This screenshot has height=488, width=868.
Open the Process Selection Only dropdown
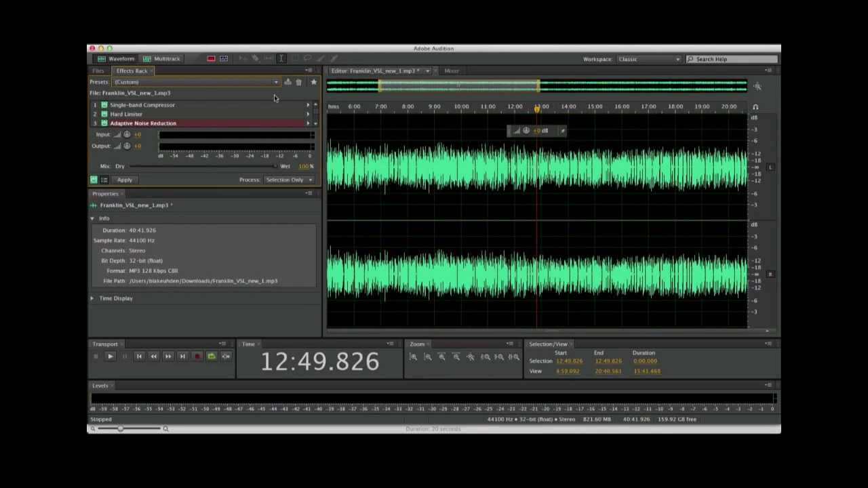[x=290, y=180]
